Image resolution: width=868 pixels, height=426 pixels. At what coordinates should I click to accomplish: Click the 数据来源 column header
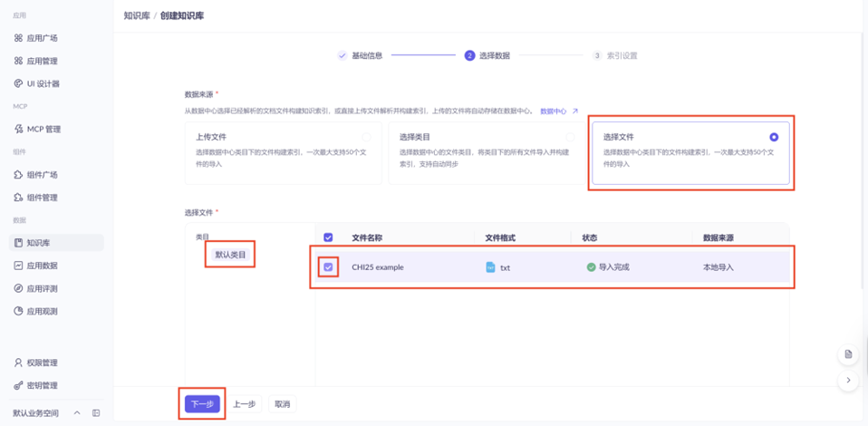click(x=718, y=237)
